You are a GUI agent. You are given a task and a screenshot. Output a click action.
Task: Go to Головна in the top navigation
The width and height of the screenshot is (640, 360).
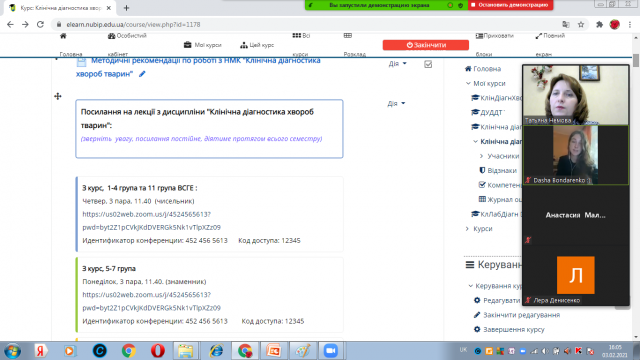coord(71,45)
